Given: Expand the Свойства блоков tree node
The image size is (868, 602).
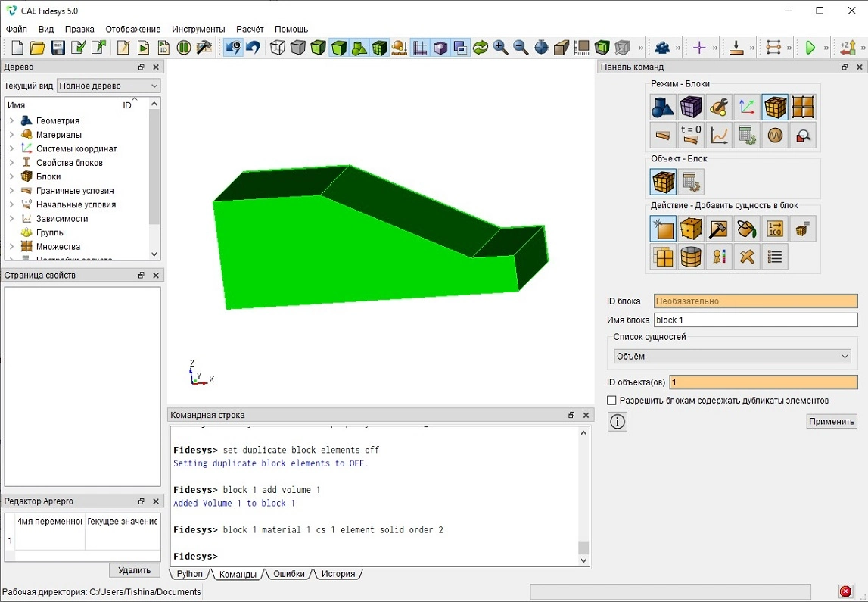Looking at the screenshot, I should tap(11, 162).
